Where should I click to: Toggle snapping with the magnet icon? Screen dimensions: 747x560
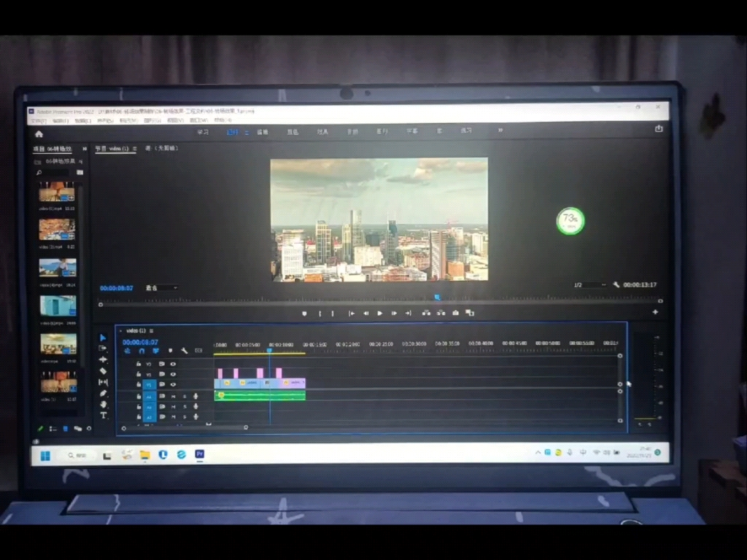click(142, 351)
